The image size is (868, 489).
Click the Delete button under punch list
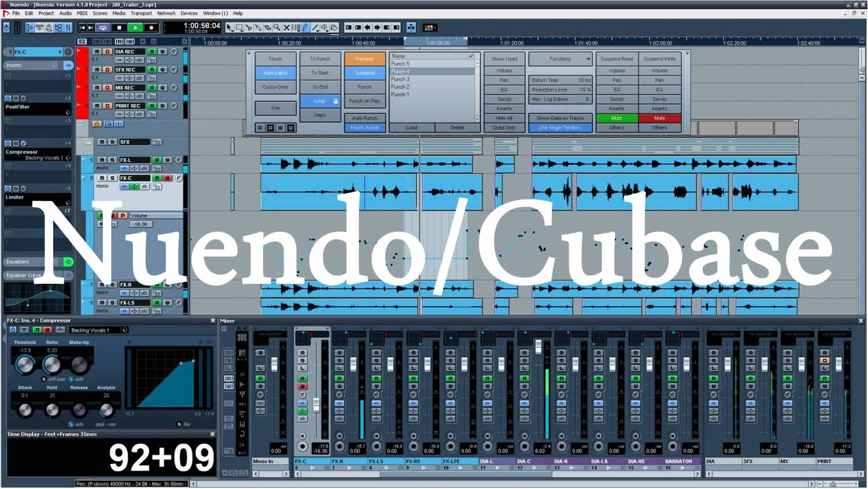tap(457, 128)
